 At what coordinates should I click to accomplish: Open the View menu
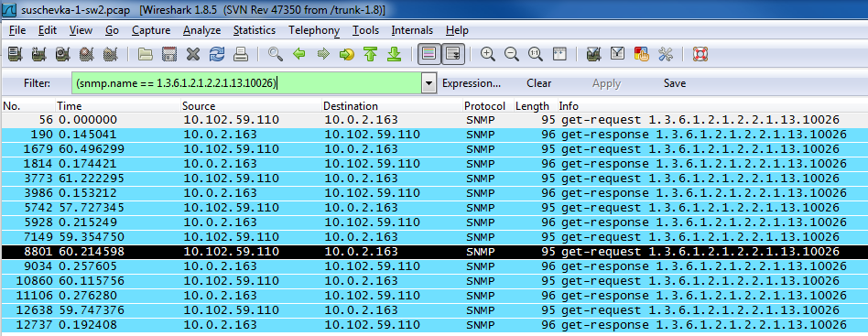coord(81,30)
